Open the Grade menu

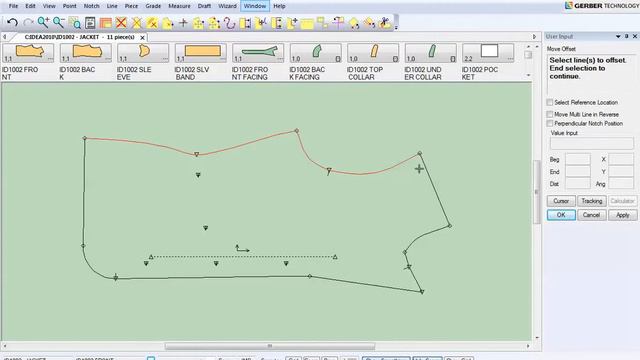click(153, 6)
